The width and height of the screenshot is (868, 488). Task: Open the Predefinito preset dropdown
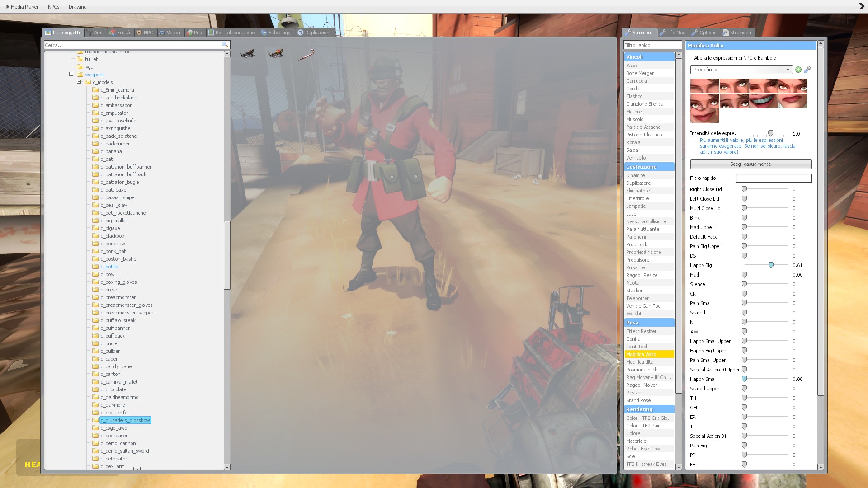(741, 70)
